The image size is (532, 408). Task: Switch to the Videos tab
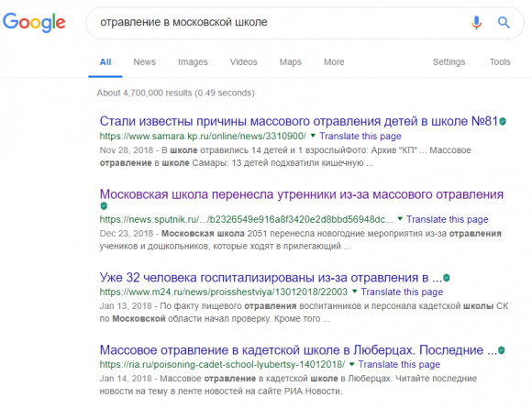[244, 62]
